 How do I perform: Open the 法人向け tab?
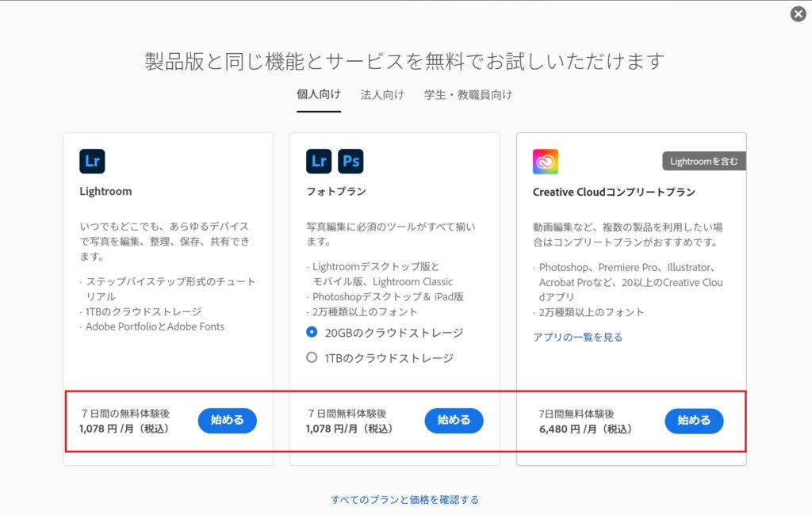[x=382, y=95]
